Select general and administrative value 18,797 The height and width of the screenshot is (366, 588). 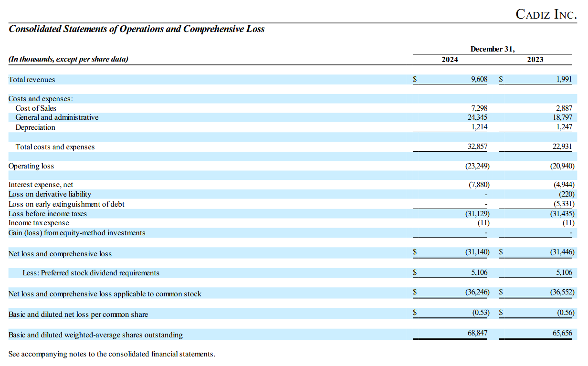click(562, 117)
